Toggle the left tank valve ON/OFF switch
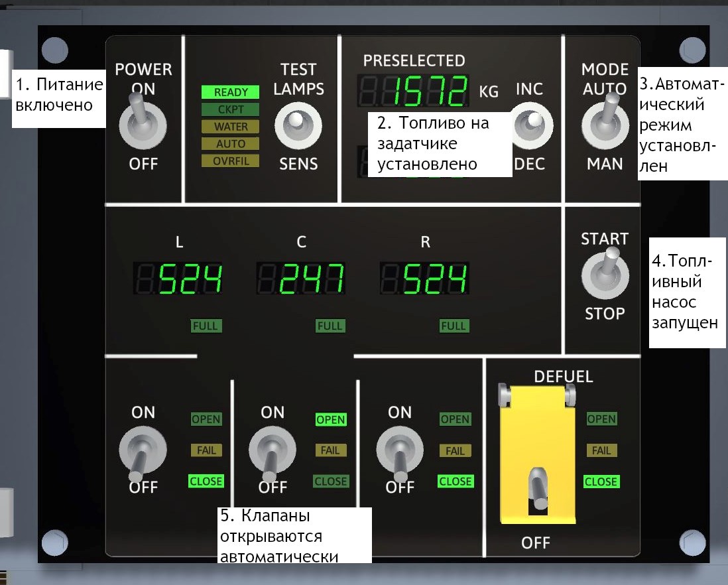 (142, 452)
